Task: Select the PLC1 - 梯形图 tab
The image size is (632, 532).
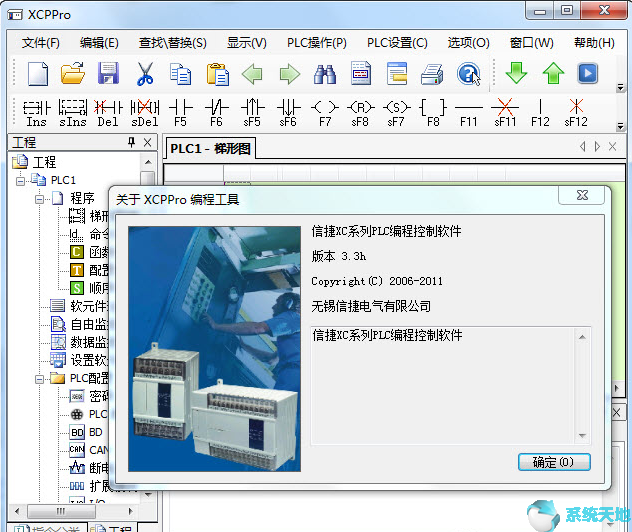Action: tap(210, 149)
